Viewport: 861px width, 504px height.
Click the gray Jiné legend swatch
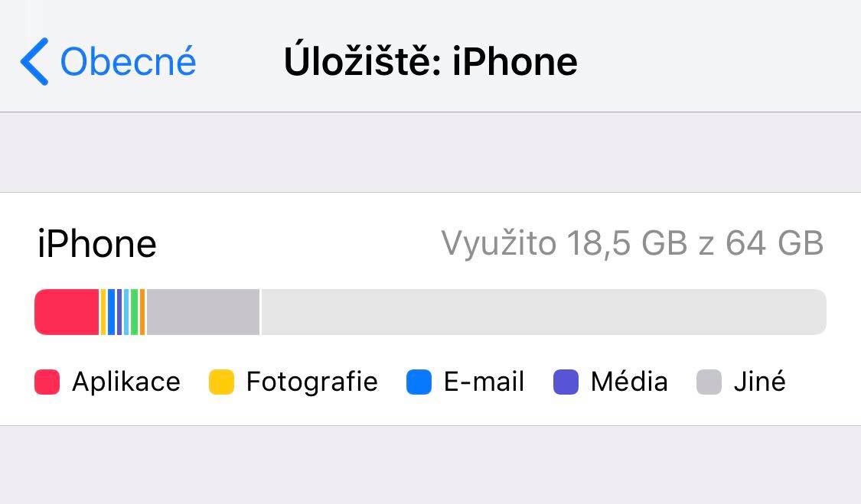709,382
